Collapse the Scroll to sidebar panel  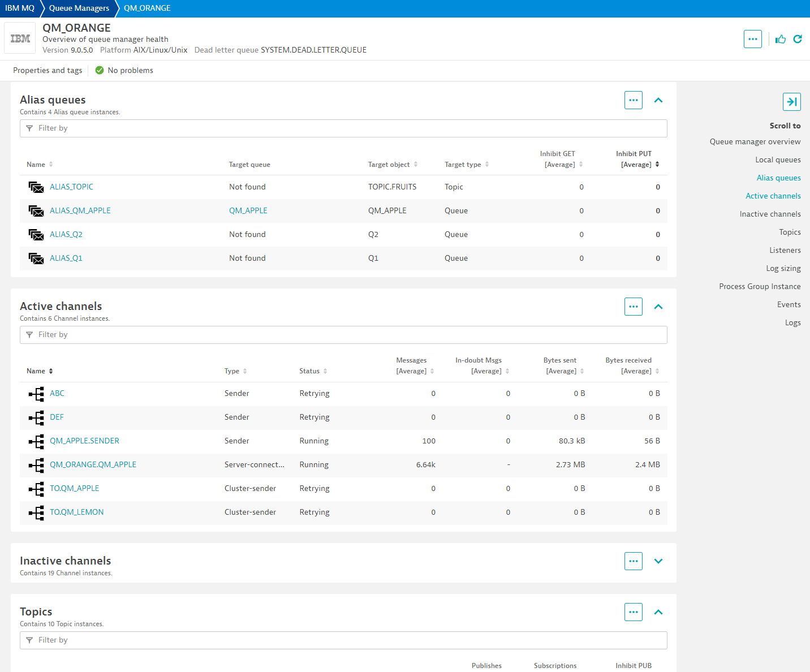pos(791,102)
